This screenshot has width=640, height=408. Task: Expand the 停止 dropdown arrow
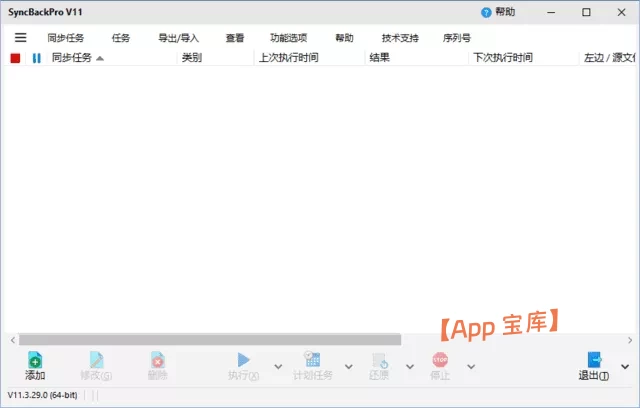471,366
